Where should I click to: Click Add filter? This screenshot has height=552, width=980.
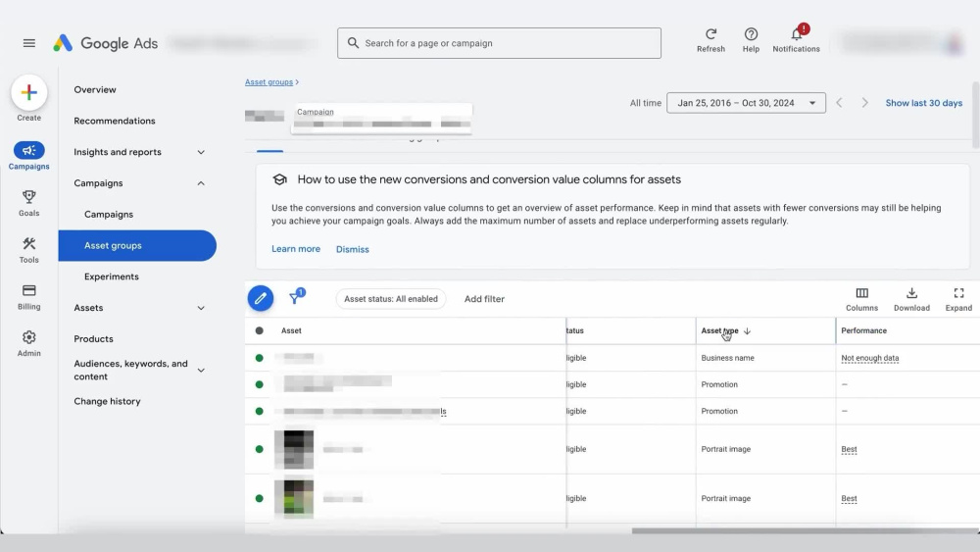[x=484, y=299]
